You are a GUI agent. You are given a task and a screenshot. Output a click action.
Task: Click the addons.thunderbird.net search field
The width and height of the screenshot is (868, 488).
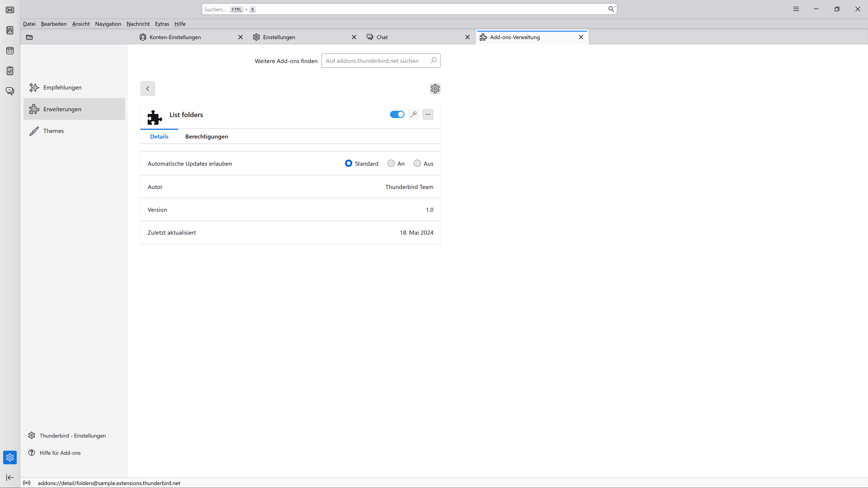click(381, 61)
